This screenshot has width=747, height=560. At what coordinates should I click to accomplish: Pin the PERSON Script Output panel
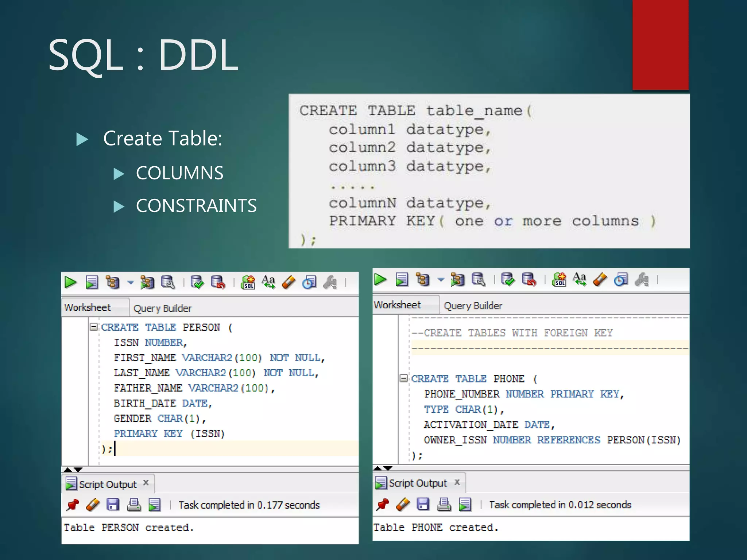click(x=73, y=505)
